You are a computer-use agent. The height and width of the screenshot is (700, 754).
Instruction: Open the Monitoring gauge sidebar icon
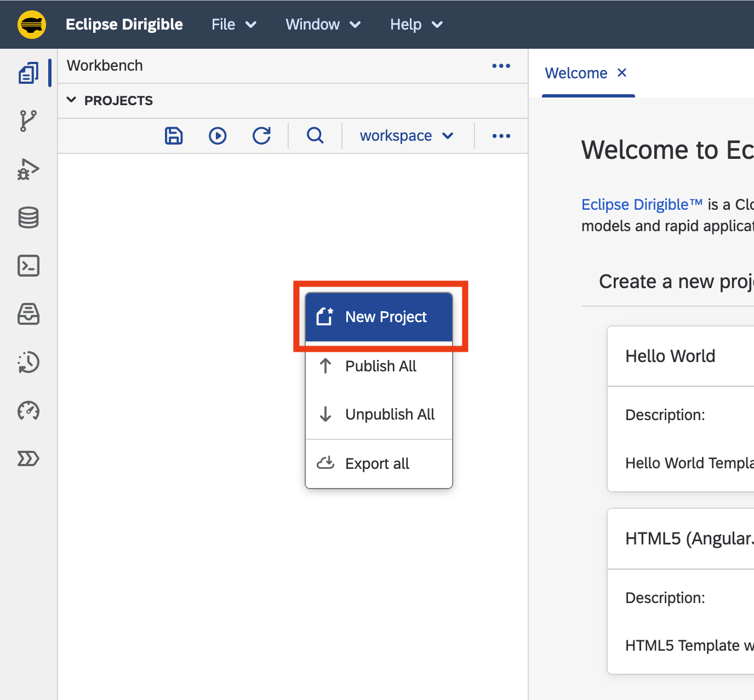28,410
